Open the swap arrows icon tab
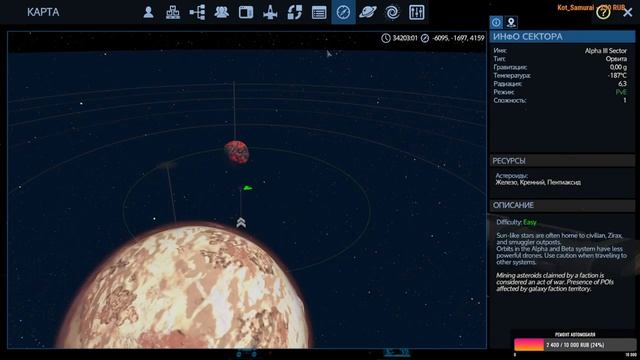This screenshot has height=360, width=640. (x=295, y=12)
